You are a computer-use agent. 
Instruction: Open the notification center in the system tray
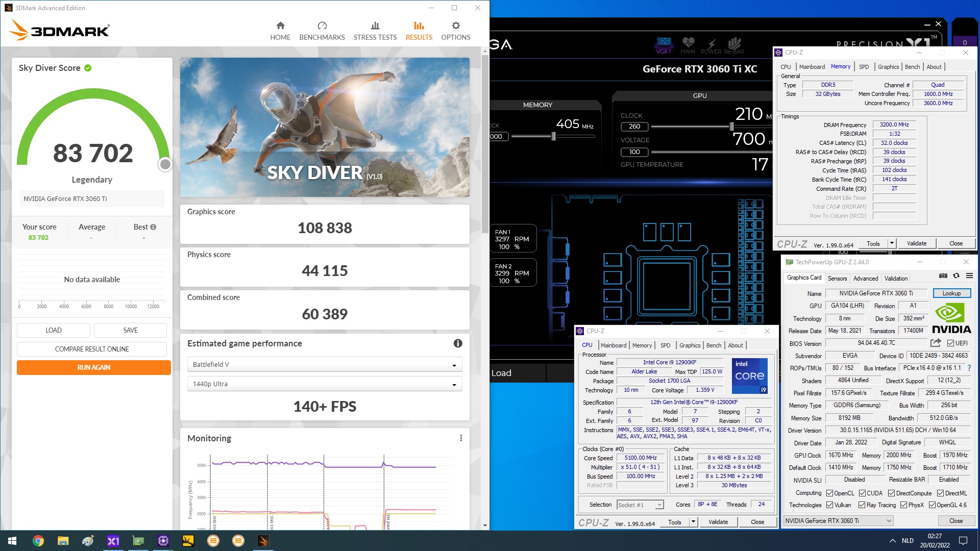click(x=963, y=541)
